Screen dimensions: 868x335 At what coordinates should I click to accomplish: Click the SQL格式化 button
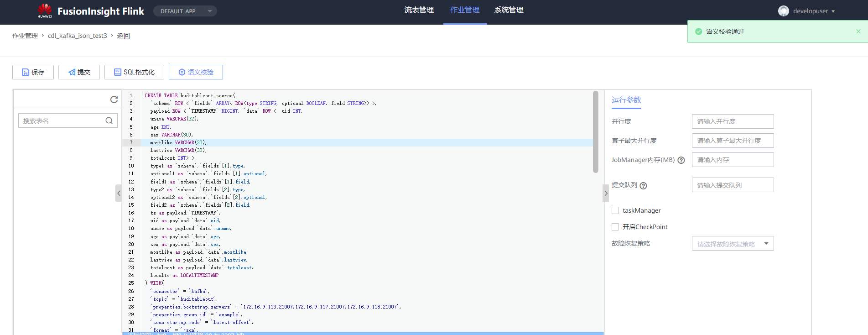point(134,72)
